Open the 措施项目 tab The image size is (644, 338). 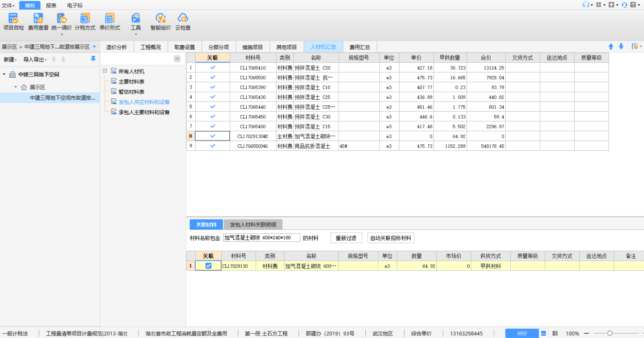[x=252, y=47]
